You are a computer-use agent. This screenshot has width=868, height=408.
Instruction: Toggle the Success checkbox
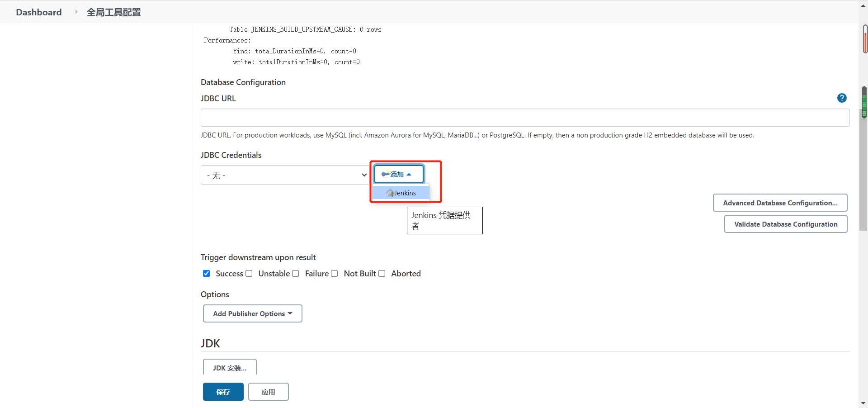click(x=207, y=274)
